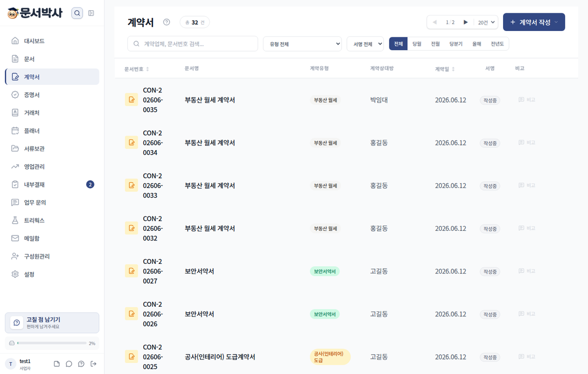The width and height of the screenshot is (588, 374).
Task: Focus the 계약업체, 문서번호 검색 field
Action: coord(193,44)
